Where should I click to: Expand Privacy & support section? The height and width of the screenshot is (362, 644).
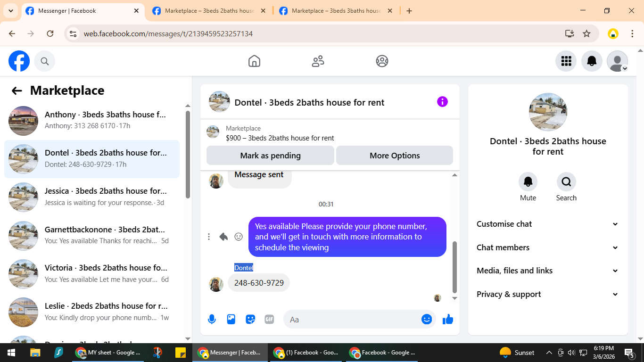pyautogui.click(x=548, y=294)
